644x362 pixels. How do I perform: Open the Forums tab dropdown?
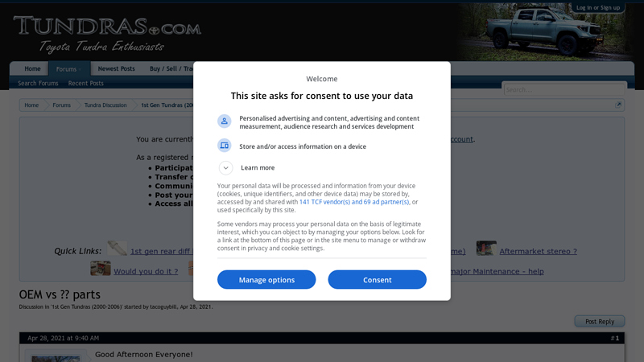pyautogui.click(x=68, y=69)
